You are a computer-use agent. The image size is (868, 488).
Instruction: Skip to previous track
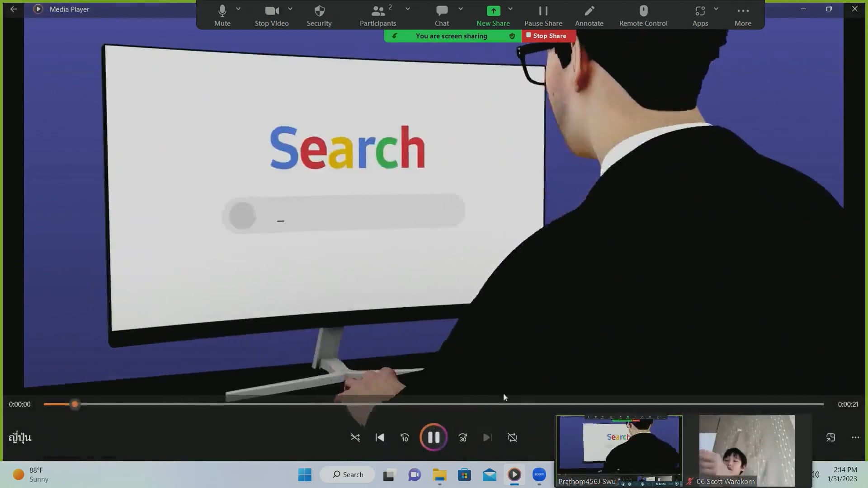[x=380, y=437]
